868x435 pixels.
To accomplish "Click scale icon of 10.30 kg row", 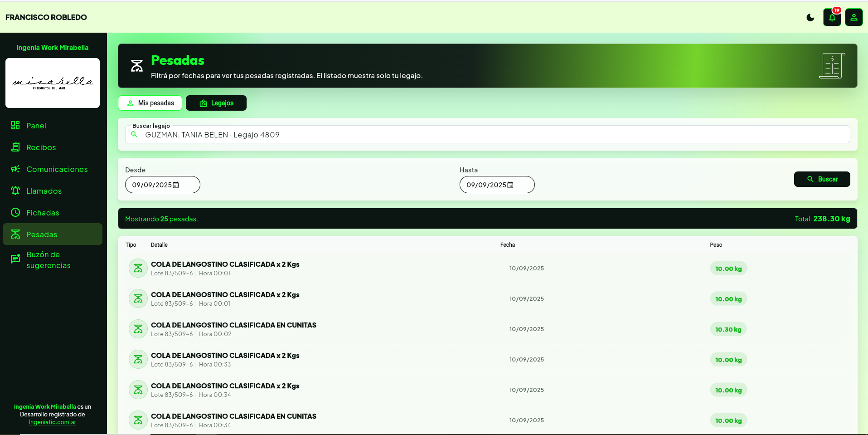I will pos(138,329).
